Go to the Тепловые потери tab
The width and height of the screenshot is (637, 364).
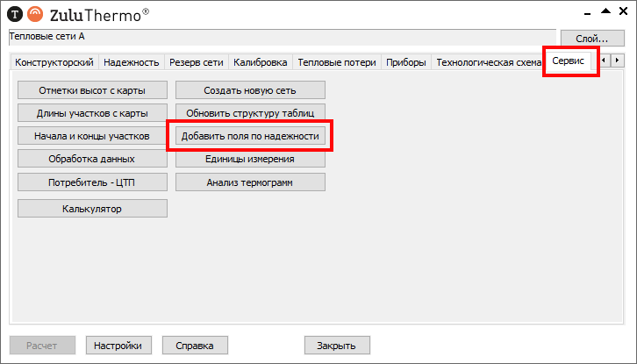(x=336, y=62)
